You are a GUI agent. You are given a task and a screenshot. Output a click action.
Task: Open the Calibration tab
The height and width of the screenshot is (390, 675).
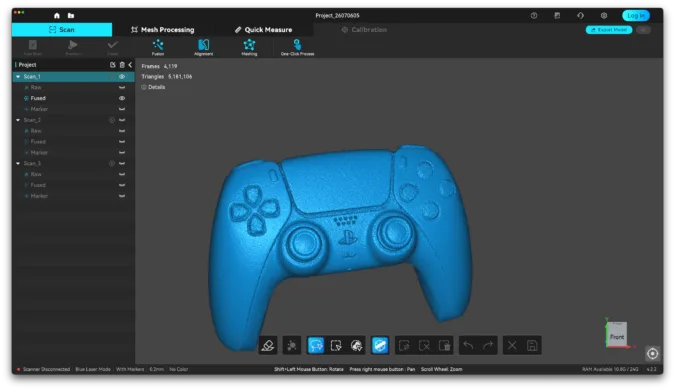[x=364, y=30]
